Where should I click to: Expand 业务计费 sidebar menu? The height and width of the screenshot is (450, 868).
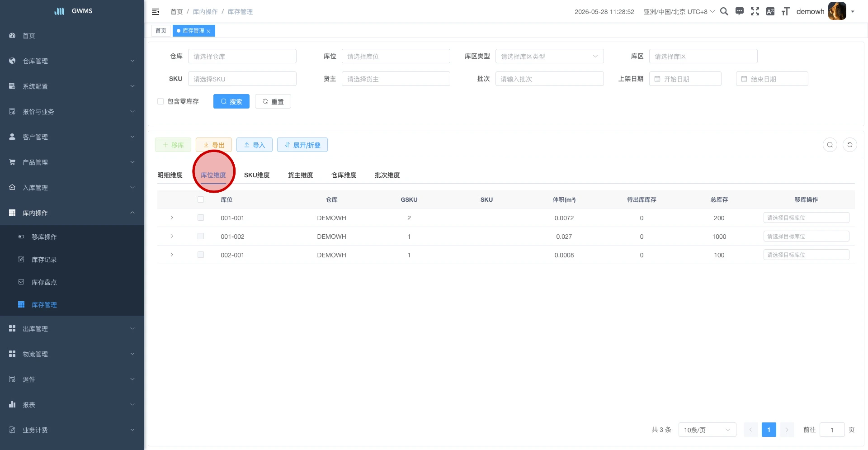72,430
